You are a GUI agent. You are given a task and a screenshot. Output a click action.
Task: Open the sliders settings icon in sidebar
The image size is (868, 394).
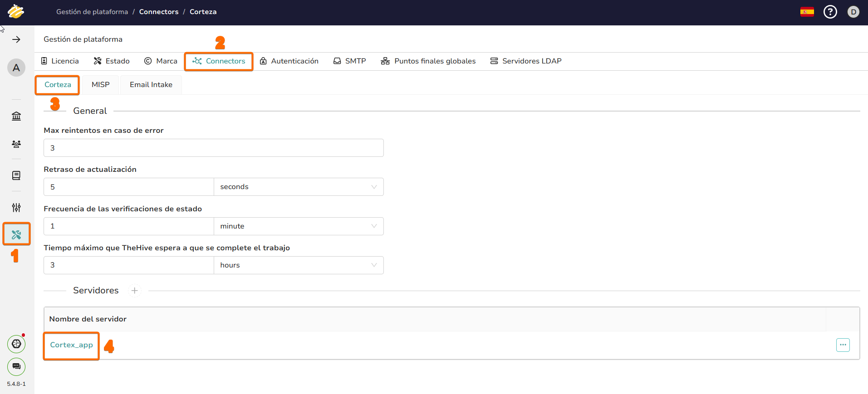pyautogui.click(x=16, y=208)
